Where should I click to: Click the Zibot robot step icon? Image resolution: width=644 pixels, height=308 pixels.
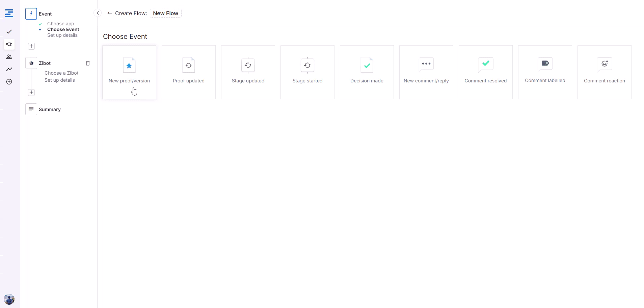point(31,63)
